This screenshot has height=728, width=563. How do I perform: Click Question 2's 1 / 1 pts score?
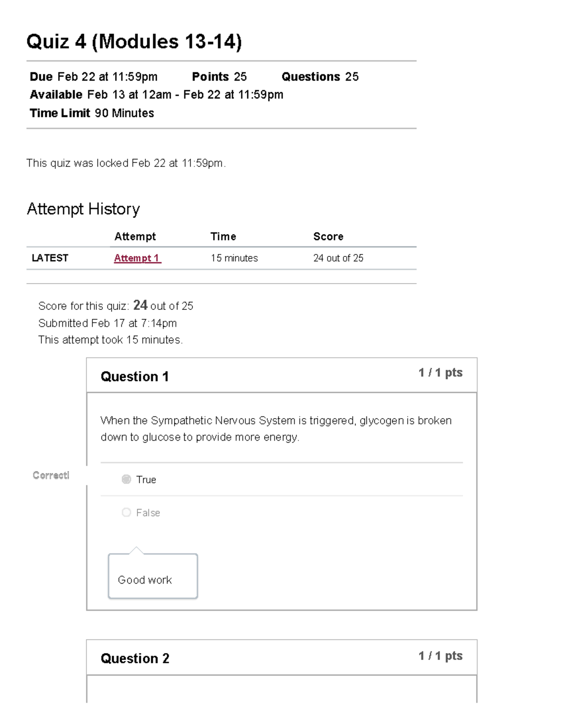coord(440,656)
